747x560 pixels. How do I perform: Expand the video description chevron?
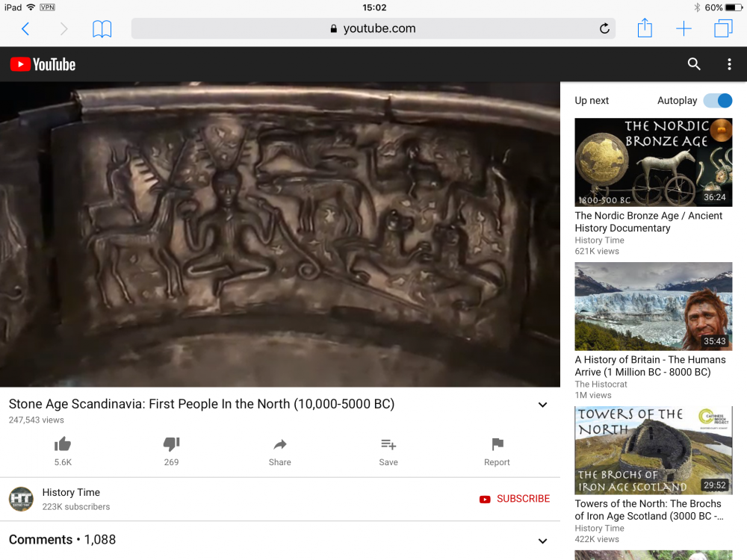(542, 405)
